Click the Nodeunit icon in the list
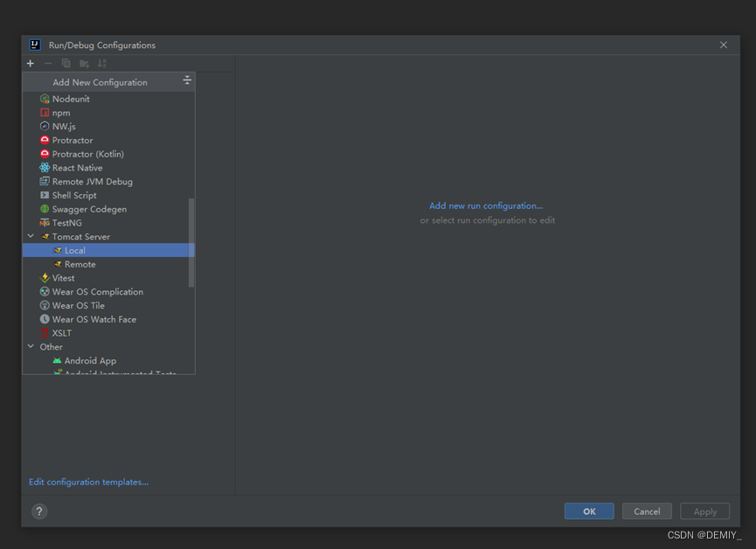 (x=45, y=99)
